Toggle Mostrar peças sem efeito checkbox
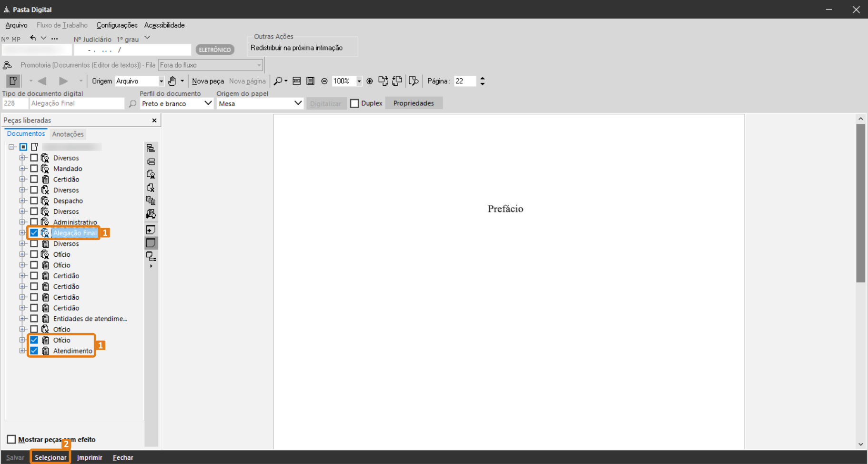 click(x=11, y=439)
